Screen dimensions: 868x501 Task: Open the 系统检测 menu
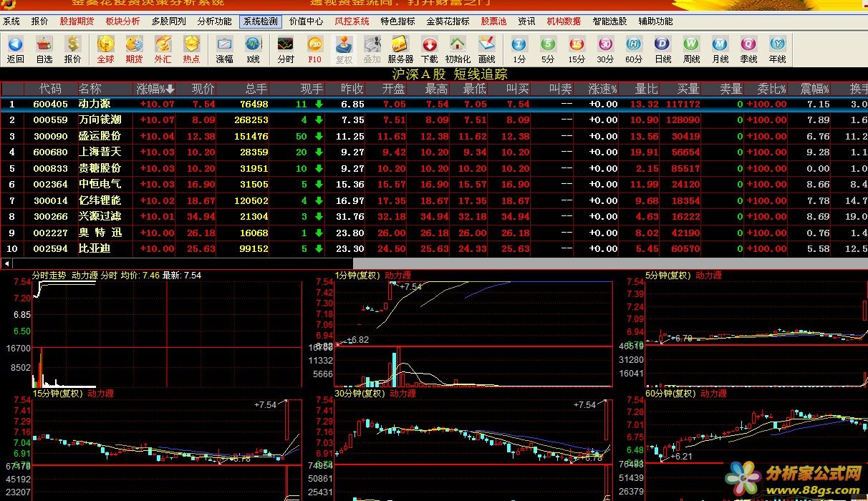click(260, 21)
